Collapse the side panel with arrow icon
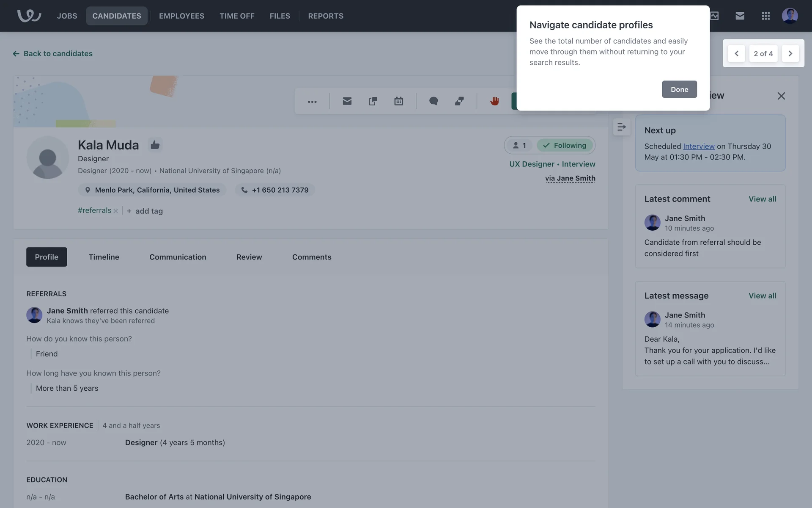This screenshot has height=508, width=812. (621, 127)
